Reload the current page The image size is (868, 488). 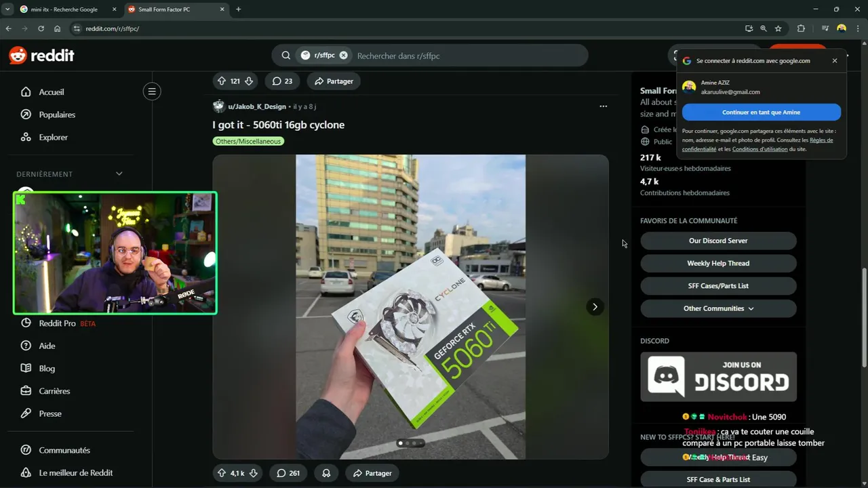coord(41,28)
